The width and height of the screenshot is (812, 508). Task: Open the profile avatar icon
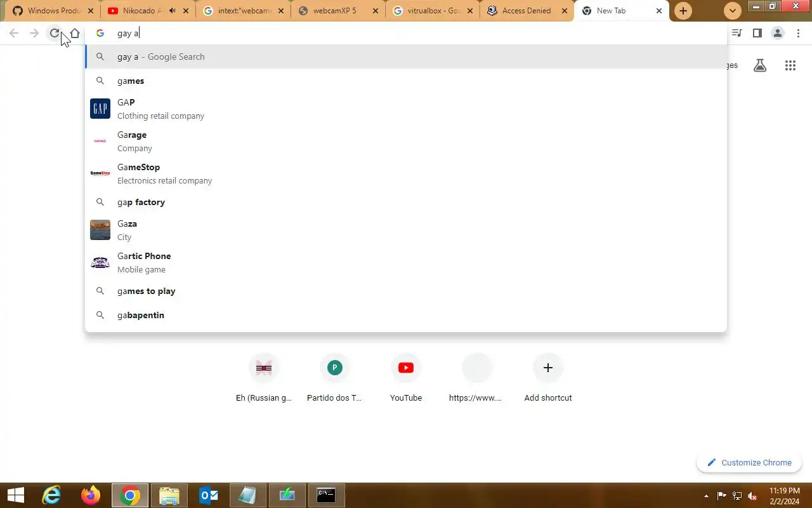777,33
